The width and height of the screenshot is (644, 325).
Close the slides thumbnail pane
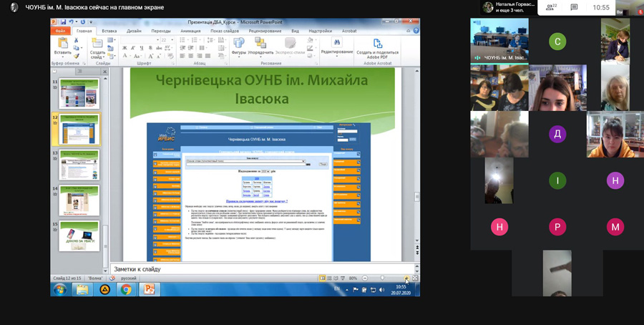click(x=104, y=72)
